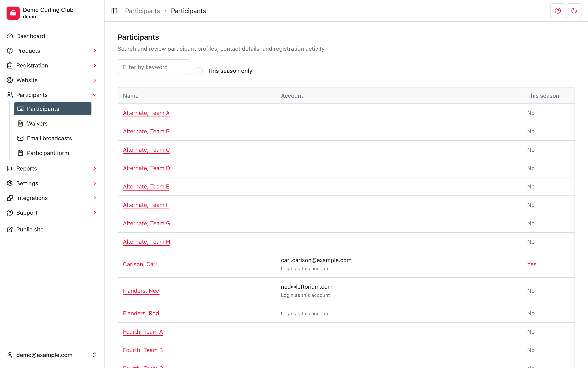Expand the Integrations menu chevron
Viewport: 588px width, 368px height.
point(95,198)
